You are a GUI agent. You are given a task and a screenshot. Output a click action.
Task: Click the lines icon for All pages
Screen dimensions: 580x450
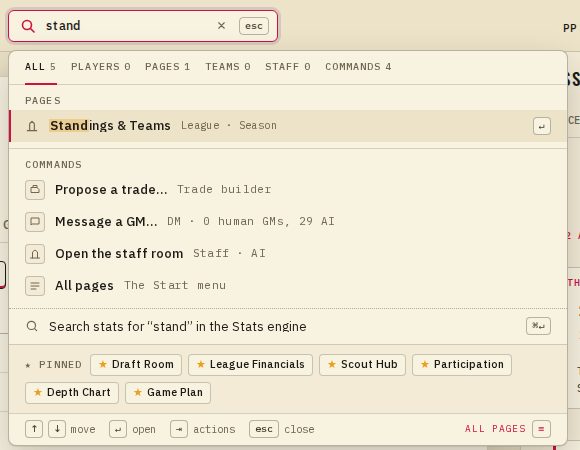(35, 286)
